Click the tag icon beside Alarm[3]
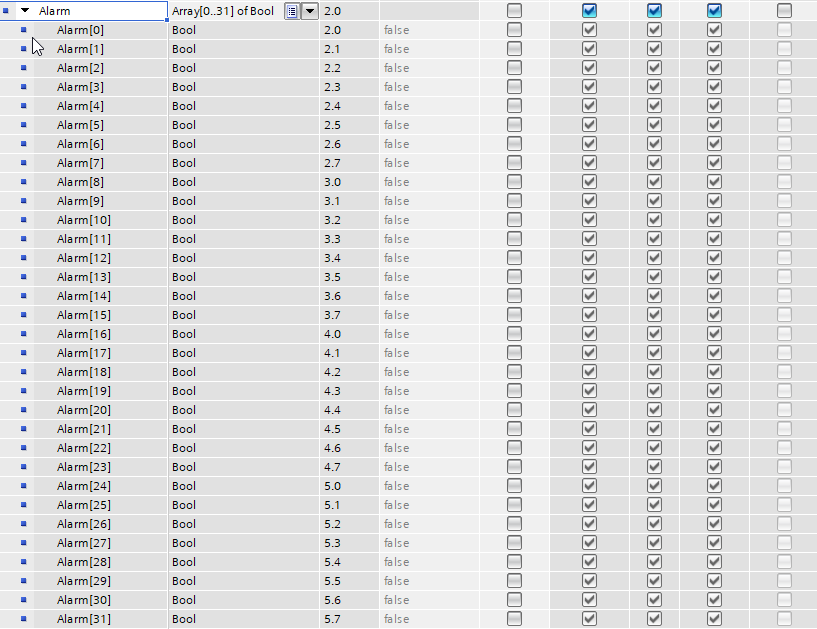Viewport: 817px width, 629px height. (23, 87)
